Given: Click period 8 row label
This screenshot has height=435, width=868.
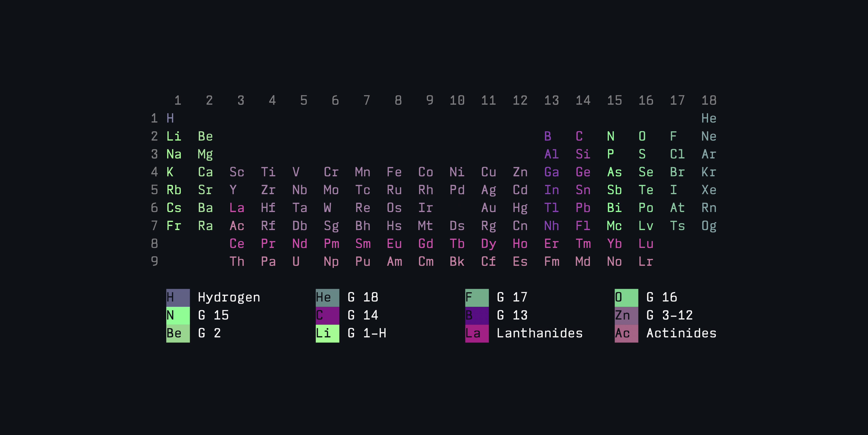Looking at the screenshot, I should click(154, 243).
